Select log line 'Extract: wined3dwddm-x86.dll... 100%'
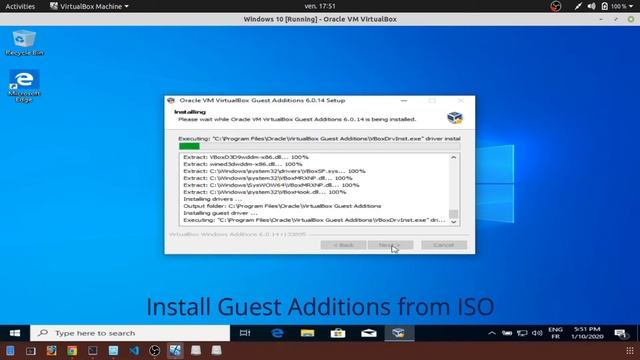 click(x=243, y=164)
